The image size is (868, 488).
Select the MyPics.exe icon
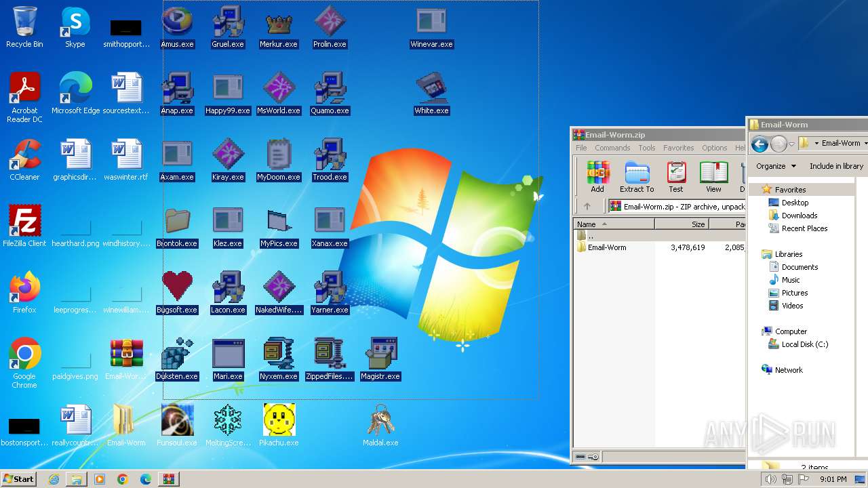pos(279,226)
